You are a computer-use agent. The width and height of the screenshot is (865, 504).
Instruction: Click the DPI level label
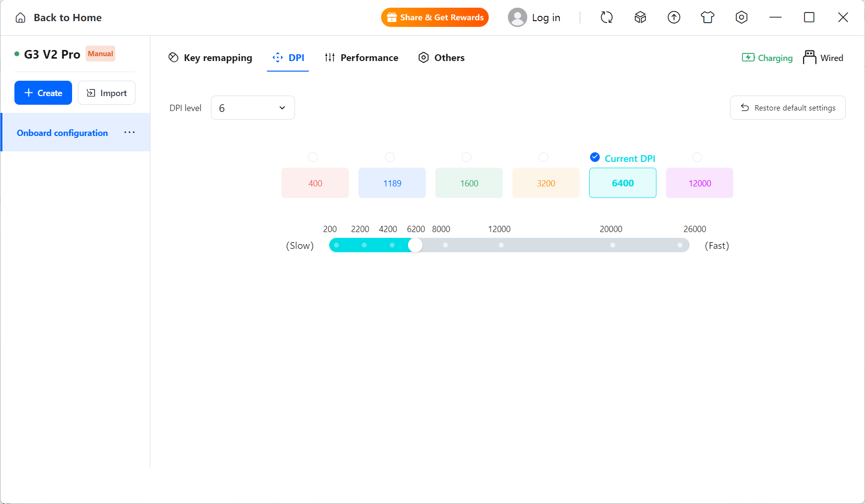[x=185, y=108]
